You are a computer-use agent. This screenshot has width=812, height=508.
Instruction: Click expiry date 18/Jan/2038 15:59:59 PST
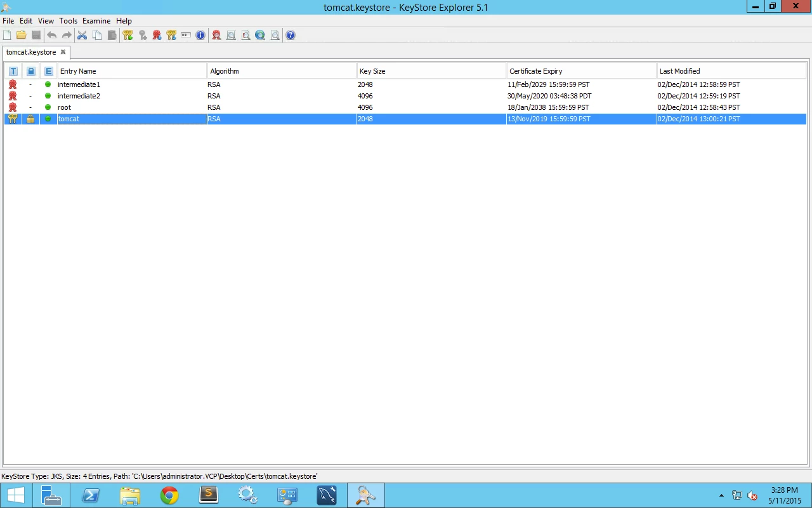pos(548,107)
